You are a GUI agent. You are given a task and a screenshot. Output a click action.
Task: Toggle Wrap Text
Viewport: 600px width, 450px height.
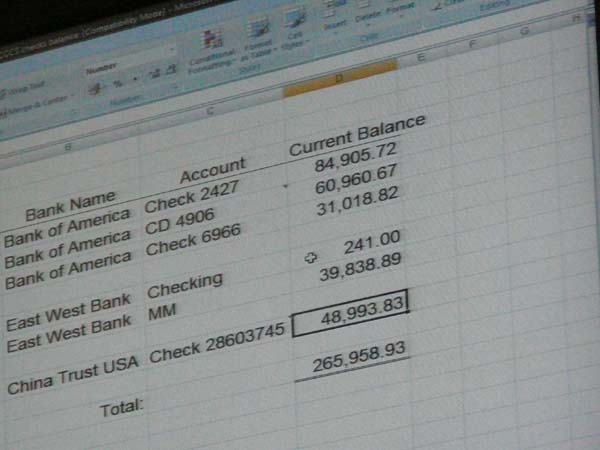[24, 89]
